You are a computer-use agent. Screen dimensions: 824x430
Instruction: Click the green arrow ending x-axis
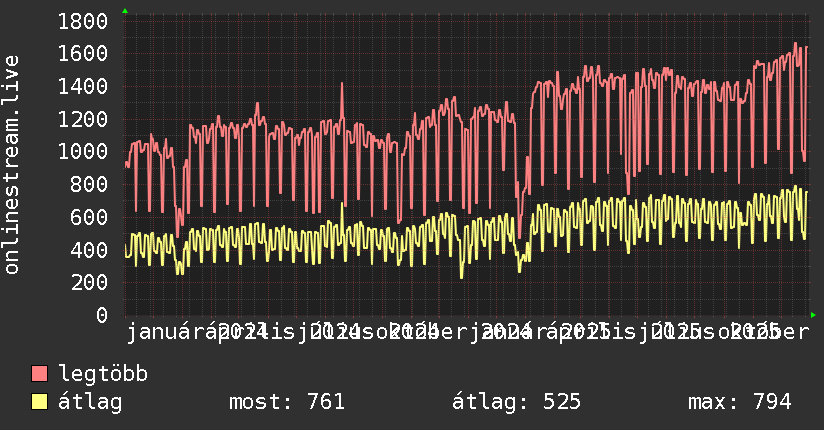pyautogui.click(x=813, y=315)
